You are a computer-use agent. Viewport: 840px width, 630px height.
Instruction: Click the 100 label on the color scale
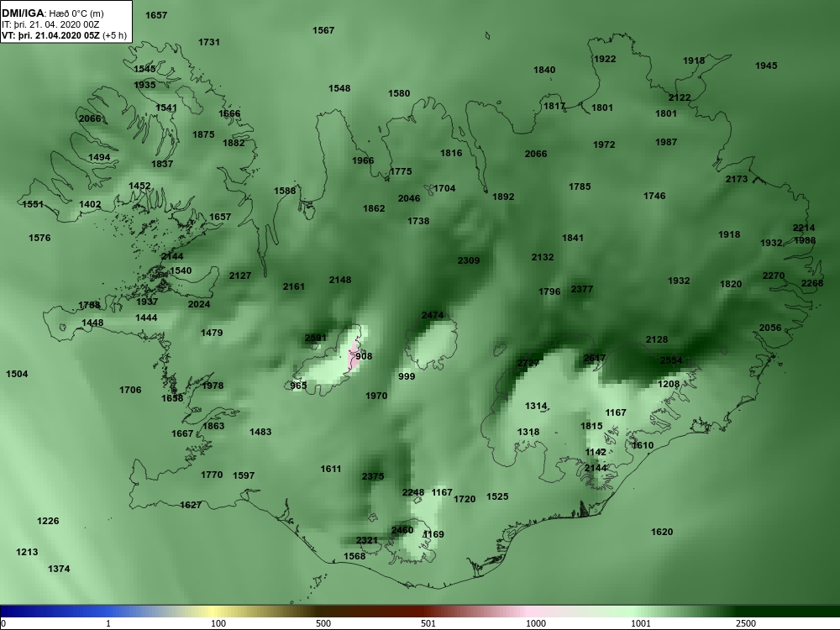pos(218,623)
